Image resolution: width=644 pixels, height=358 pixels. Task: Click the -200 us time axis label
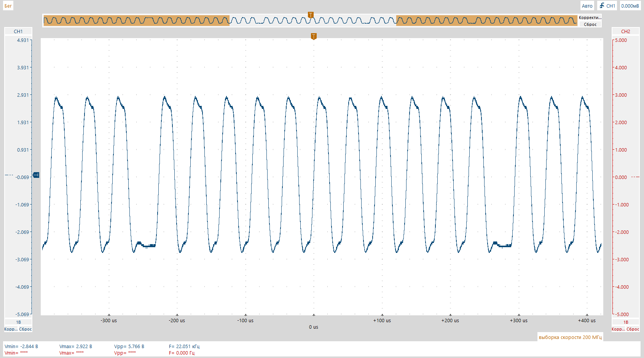[x=177, y=320]
